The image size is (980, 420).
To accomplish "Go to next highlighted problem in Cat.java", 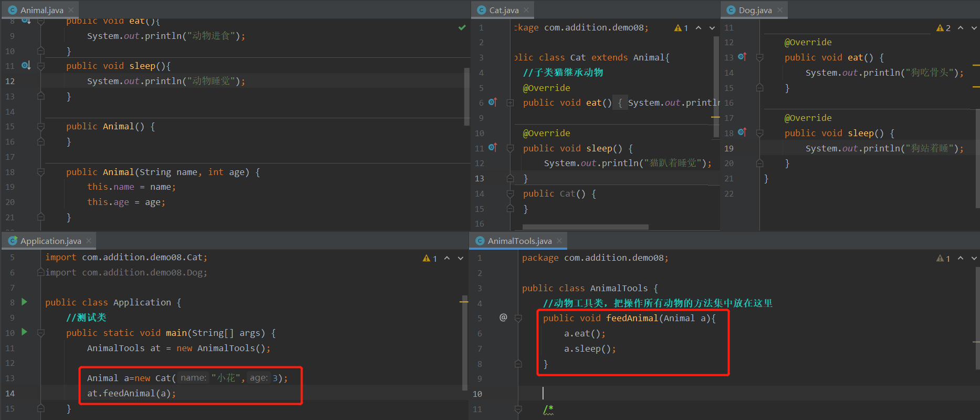I will [712, 28].
